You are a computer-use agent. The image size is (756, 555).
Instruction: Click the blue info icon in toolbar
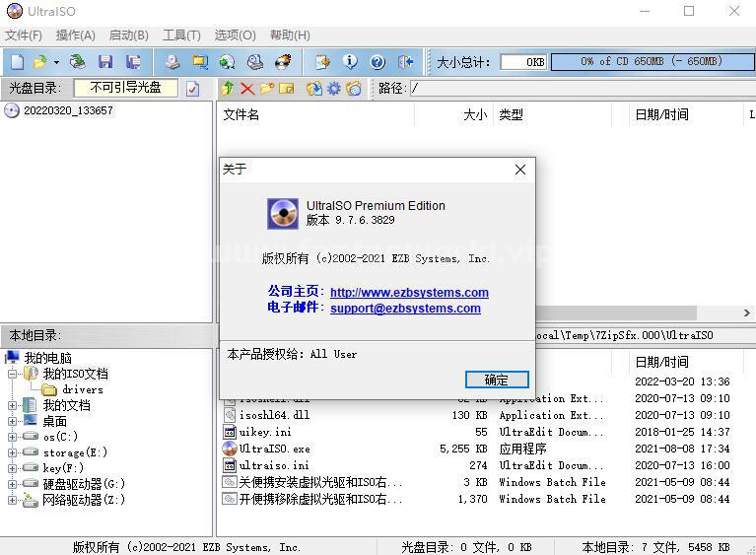(x=350, y=62)
